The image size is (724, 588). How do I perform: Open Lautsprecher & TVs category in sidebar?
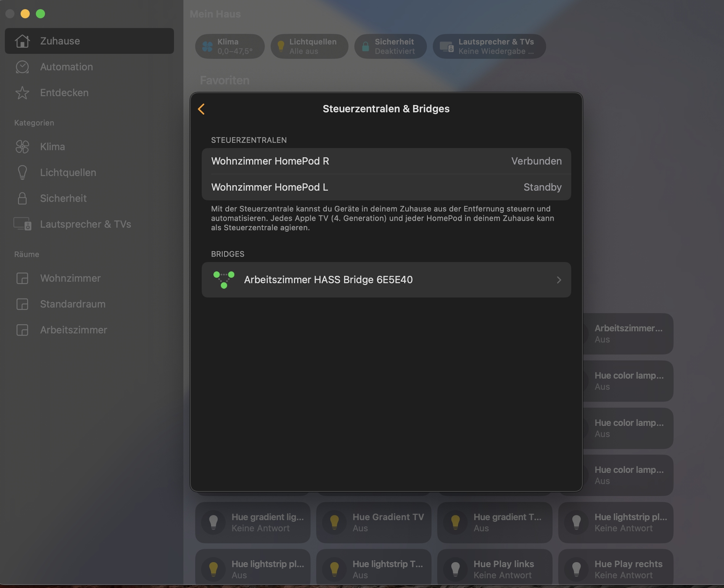(x=89, y=224)
